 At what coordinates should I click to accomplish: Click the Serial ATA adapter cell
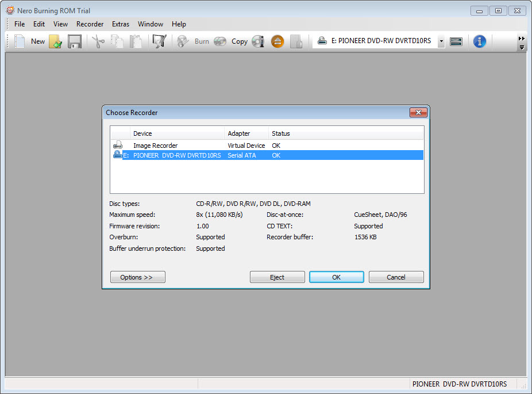(242, 155)
